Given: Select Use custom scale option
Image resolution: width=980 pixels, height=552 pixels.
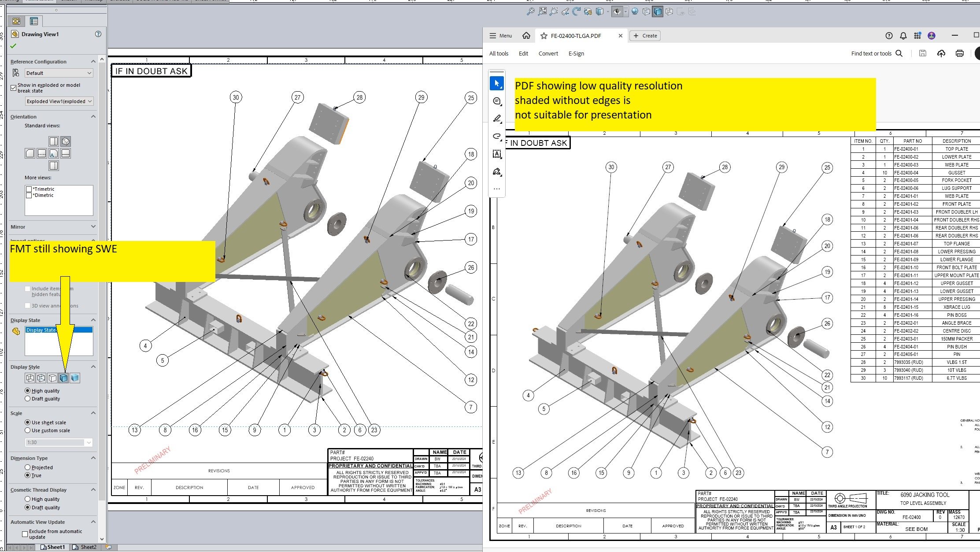Looking at the screenshot, I should pyautogui.click(x=28, y=430).
